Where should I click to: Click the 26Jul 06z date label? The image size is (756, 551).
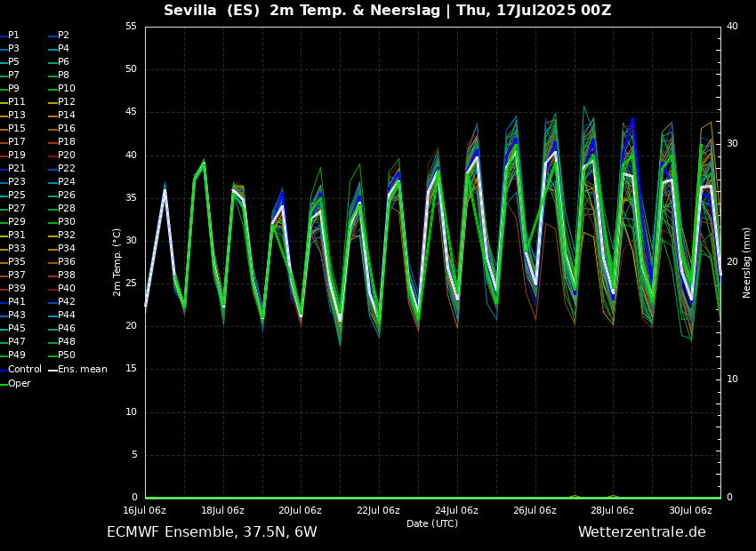coord(535,511)
